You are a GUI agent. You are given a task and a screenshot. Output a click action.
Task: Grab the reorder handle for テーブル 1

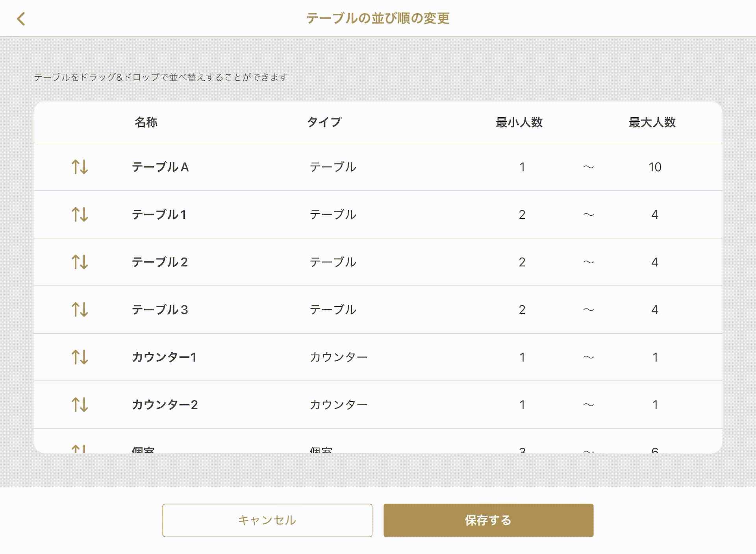point(80,214)
